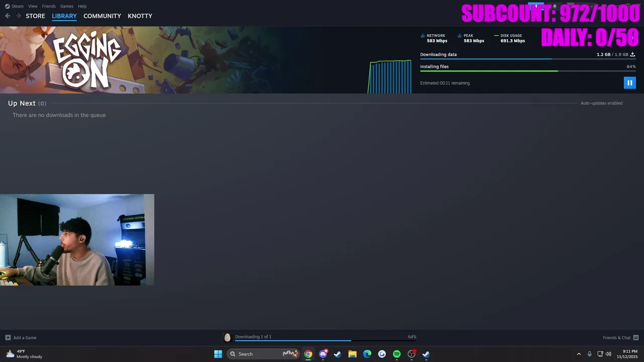Click the webcam overlay thumbnail

77,240
